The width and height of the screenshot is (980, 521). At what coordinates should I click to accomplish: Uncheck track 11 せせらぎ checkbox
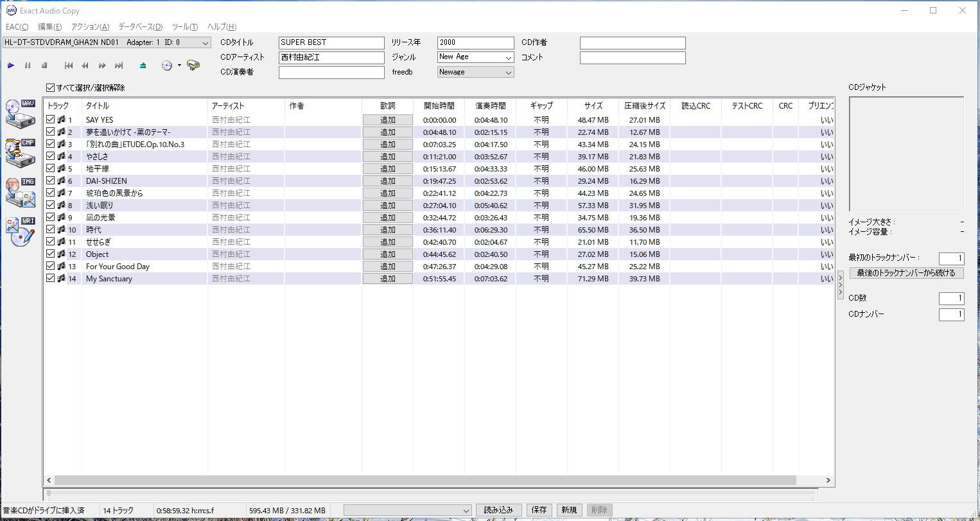point(51,242)
